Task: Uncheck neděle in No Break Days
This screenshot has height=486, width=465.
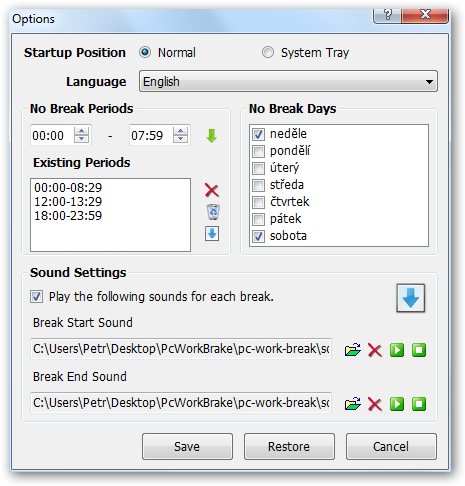Action: (258, 134)
